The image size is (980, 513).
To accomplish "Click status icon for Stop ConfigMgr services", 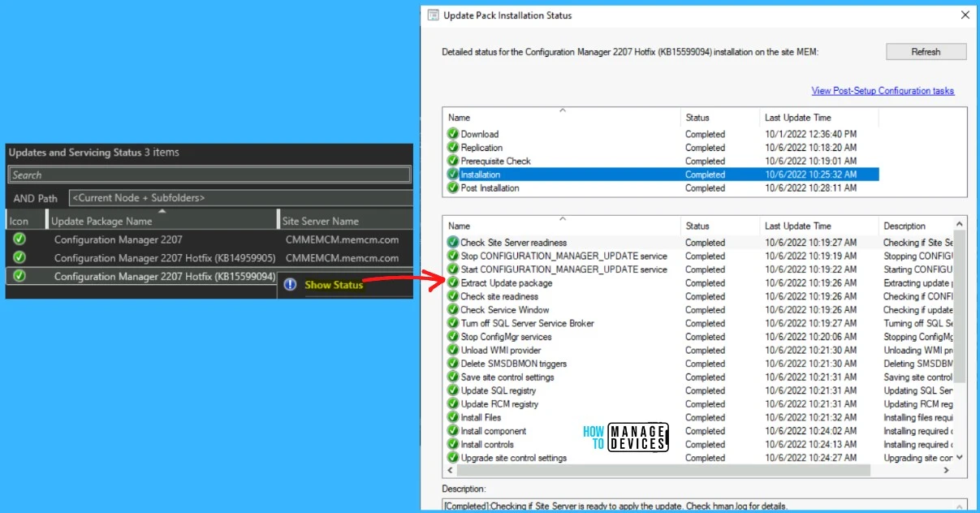I will (x=452, y=337).
